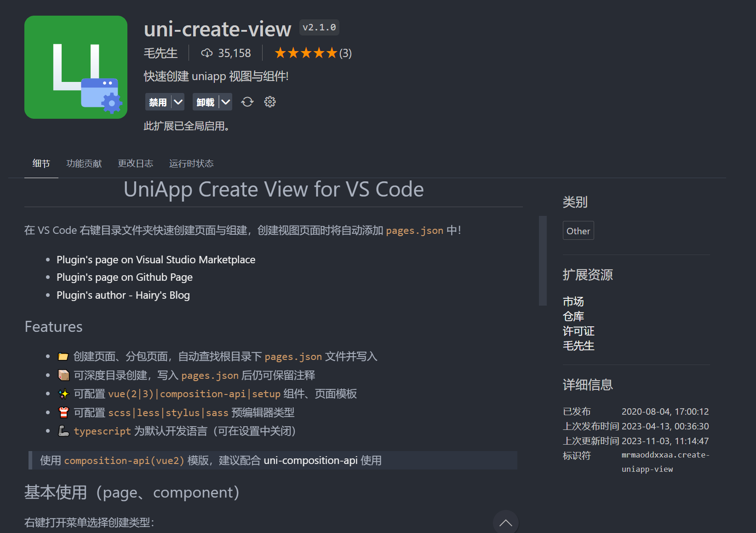Screen dimensions: 756x533
Task: Click the Features heading
Action: [54, 326]
